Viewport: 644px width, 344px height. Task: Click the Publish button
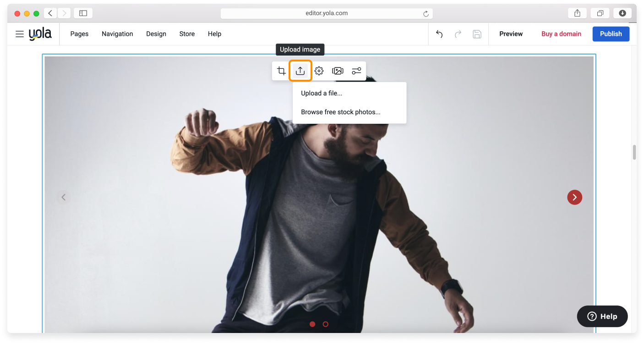pyautogui.click(x=611, y=33)
